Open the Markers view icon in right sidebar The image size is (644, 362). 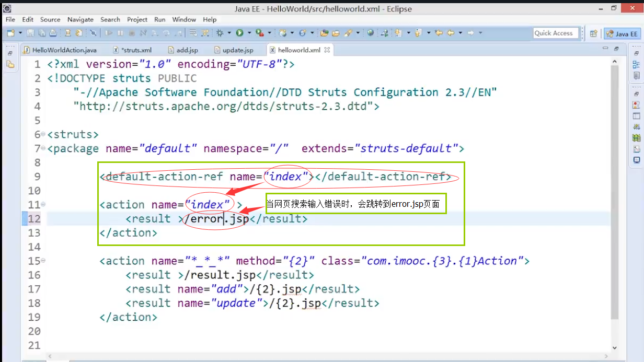pyautogui.click(x=636, y=105)
